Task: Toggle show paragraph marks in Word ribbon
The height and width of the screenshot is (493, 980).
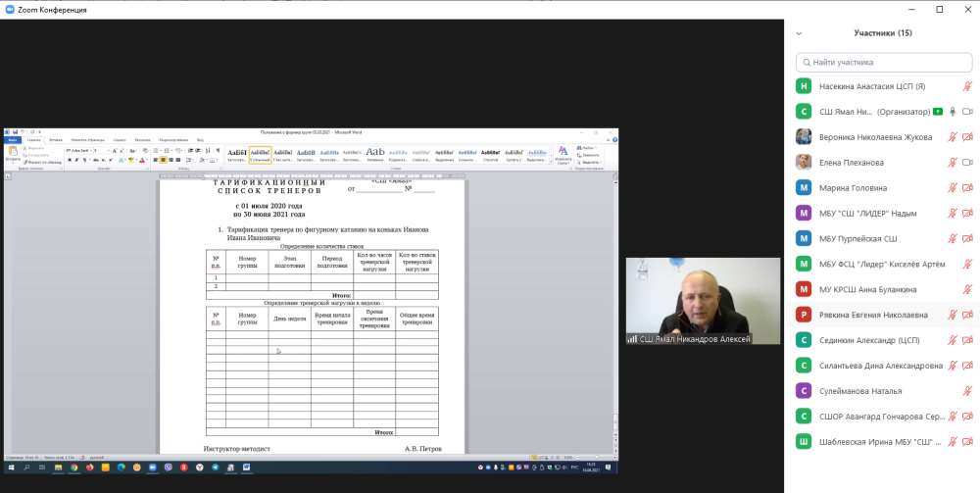Action: [x=218, y=151]
